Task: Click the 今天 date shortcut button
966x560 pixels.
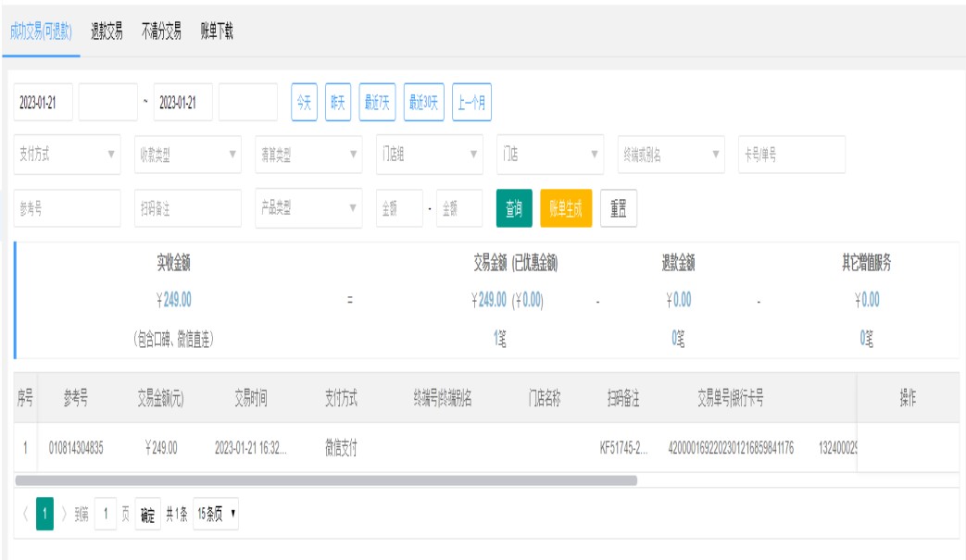Action: pyautogui.click(x=304, y=103)
